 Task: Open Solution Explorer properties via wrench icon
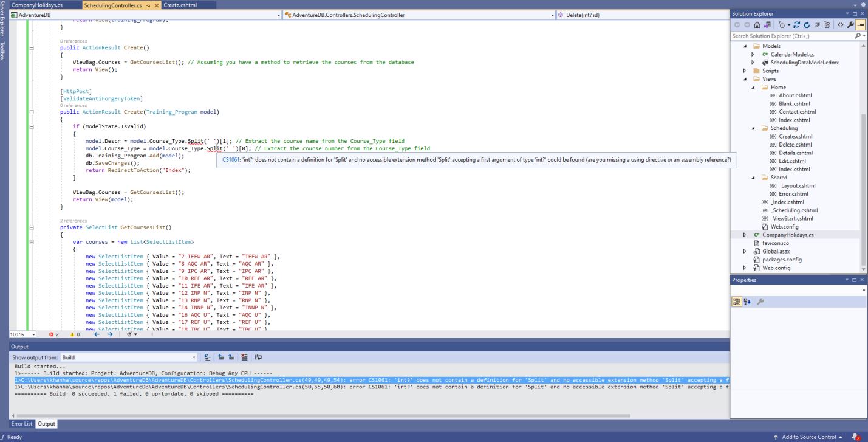click(x=851, y=25)
